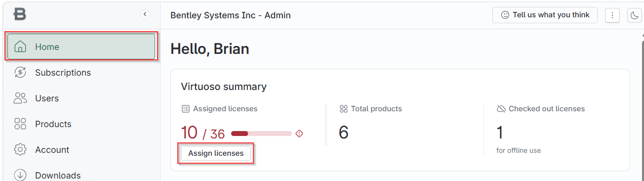
Task: Click the Products grid icon
Action: (20, 124)
